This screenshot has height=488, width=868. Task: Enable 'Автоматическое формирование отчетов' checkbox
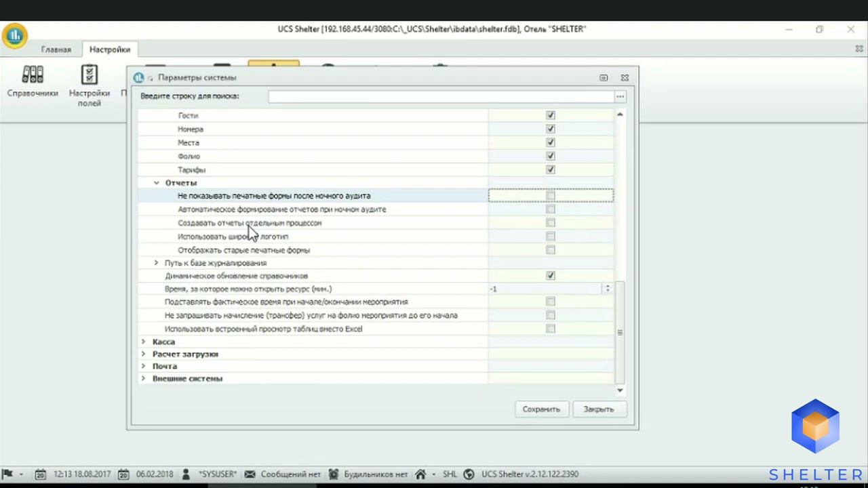coord(551,209)
